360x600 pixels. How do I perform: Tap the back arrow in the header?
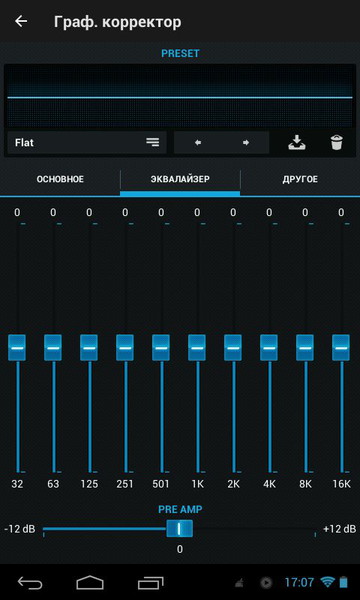click(x=21, y=21)
